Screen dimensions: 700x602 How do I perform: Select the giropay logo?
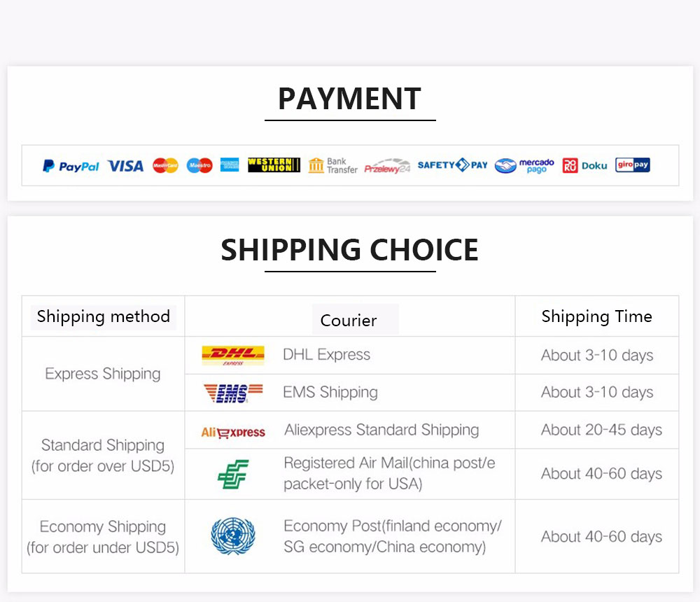tap(632, 164)
